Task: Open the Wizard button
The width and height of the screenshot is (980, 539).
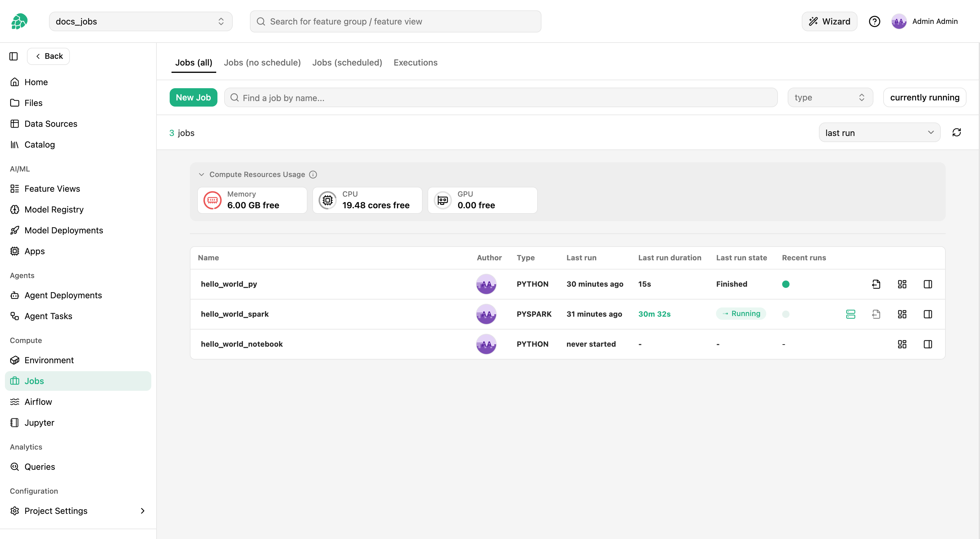Action: coord(829,21)
